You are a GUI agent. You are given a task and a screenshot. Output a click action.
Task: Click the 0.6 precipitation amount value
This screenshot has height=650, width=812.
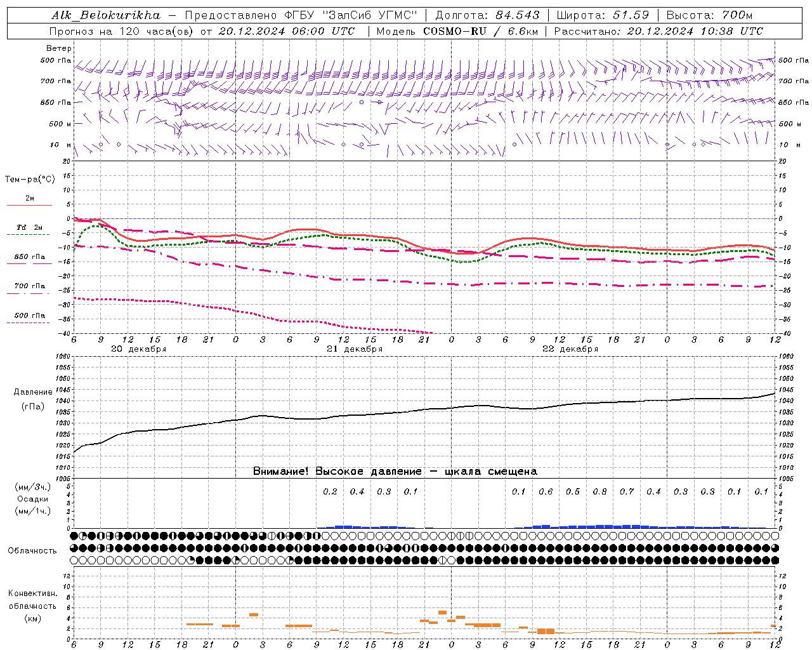pyautogui.click(x=546, y=492)
